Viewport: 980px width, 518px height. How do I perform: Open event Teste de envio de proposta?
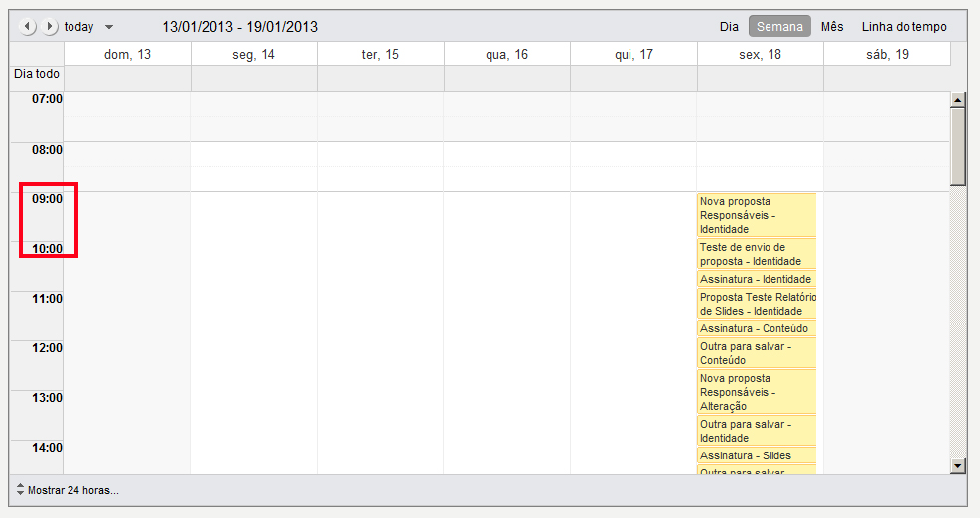coord(756,254)
